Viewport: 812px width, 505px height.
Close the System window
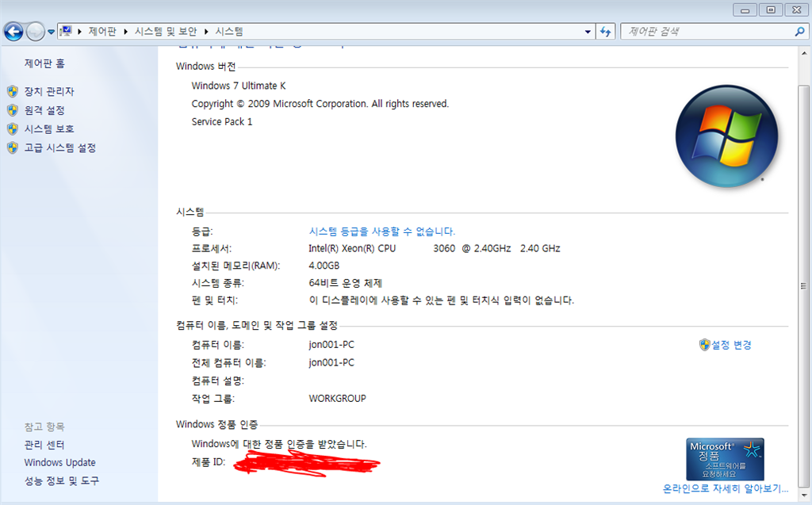point(797,10)
